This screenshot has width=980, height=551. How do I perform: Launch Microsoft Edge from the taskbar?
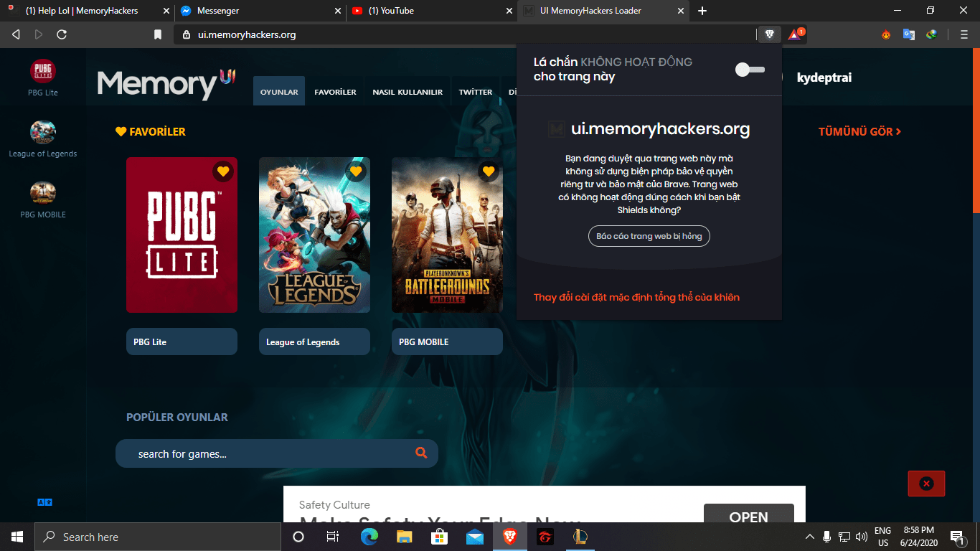pos(369,537)
